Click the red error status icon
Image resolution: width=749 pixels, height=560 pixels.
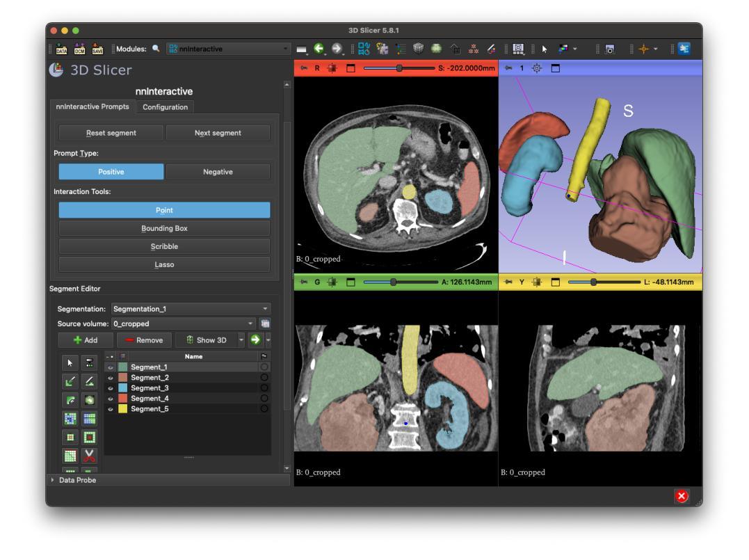(682, 497)
